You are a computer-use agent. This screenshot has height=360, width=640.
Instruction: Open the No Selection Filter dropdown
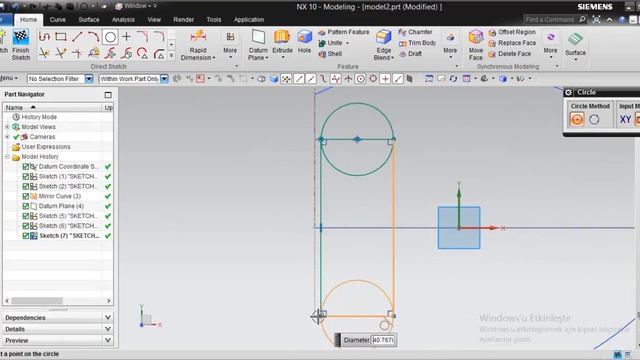click(x=89, y=79)
